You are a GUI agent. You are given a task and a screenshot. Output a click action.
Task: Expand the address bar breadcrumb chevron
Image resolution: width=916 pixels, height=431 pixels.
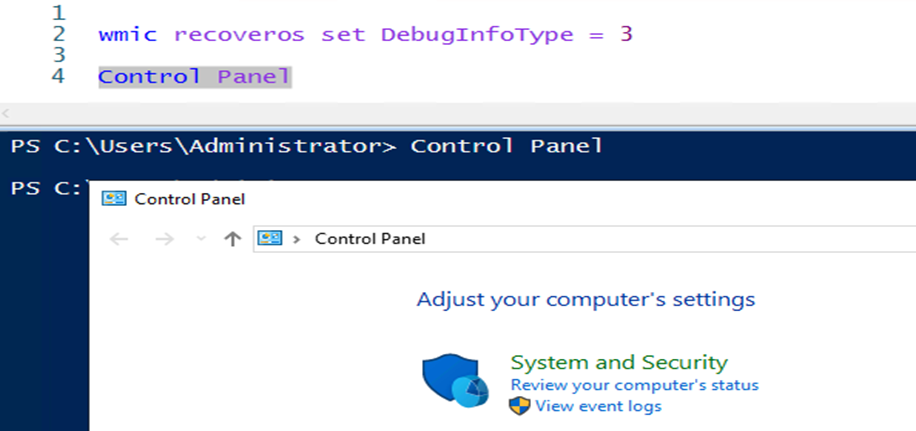tap(296, 239)
